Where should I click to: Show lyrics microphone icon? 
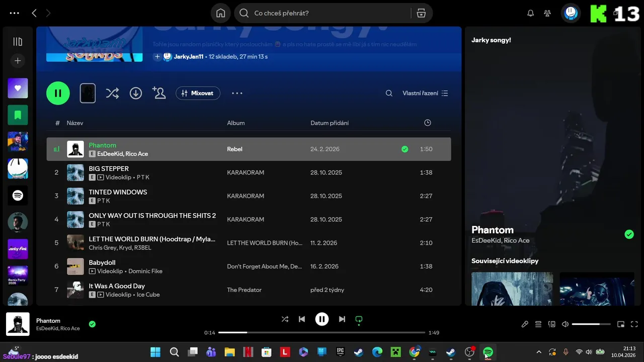[525, 324]
